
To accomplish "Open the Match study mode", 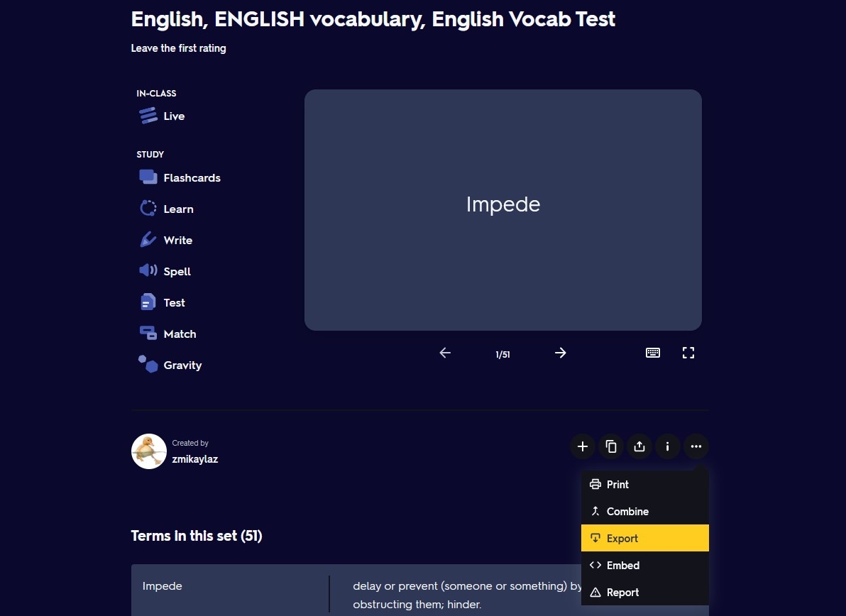I will (x=180, y=334).
